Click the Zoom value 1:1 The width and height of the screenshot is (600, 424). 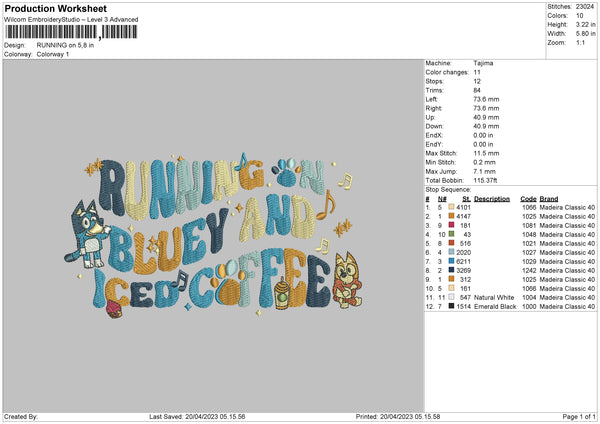tap(580, 43)
